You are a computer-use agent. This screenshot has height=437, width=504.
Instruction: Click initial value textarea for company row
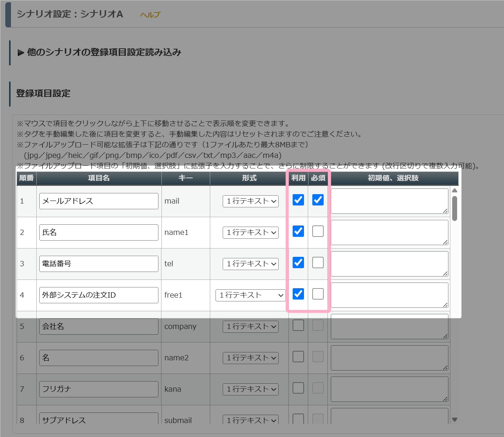pos(389,326)
